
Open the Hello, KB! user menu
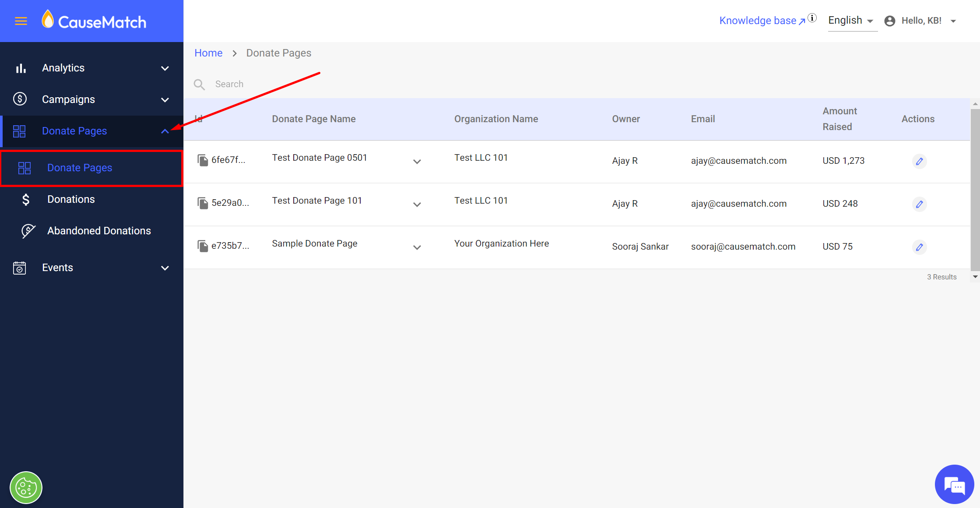click(x=921, y=21)
